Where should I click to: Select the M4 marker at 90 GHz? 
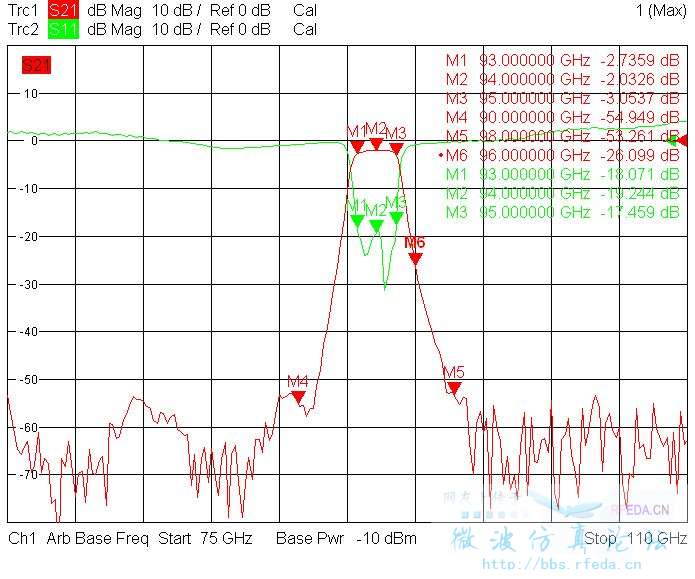click(x=299, y=397)
